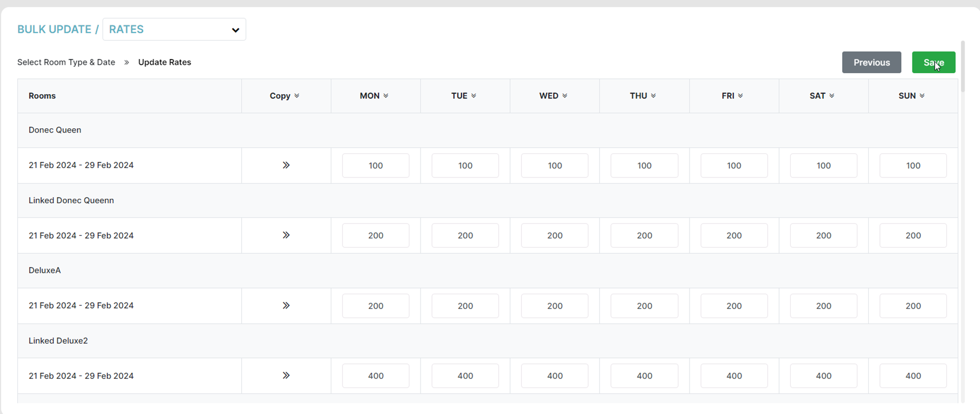Viewport: 980px width, 414px height.
Task: Click copy arrows icon for DeluxeA row
Action: [x=286, y=306]
